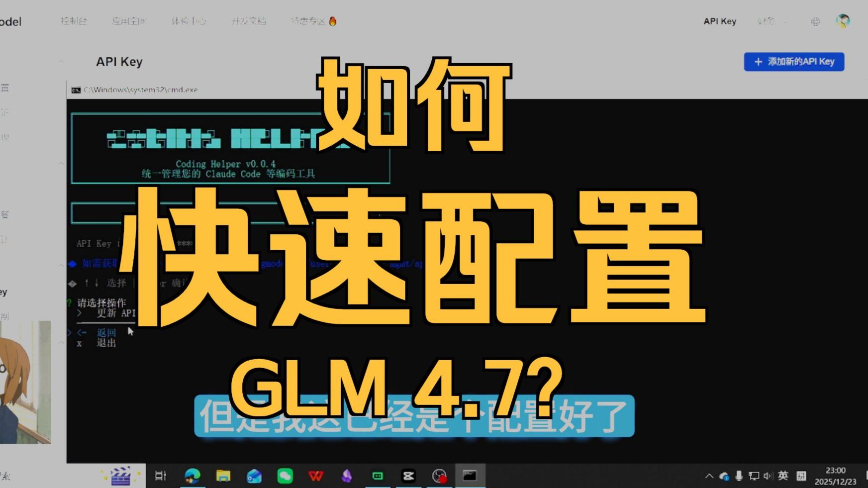Image resolution: width=868 pixels, height=488 pixels.
Task: Select the 返回 option in the terminal
Action: (x=106, y=332)
